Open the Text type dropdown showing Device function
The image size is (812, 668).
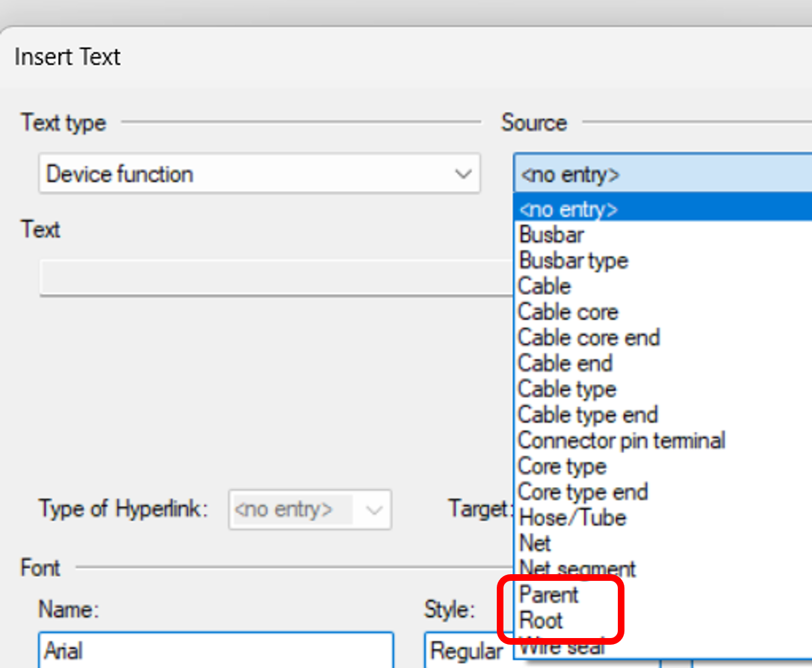259,174
